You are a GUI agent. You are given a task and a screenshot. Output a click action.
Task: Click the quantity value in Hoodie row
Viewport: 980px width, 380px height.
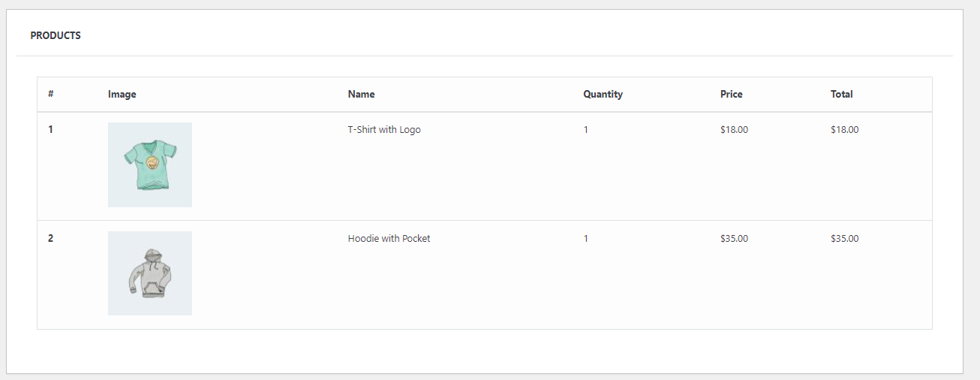point(586,239)
